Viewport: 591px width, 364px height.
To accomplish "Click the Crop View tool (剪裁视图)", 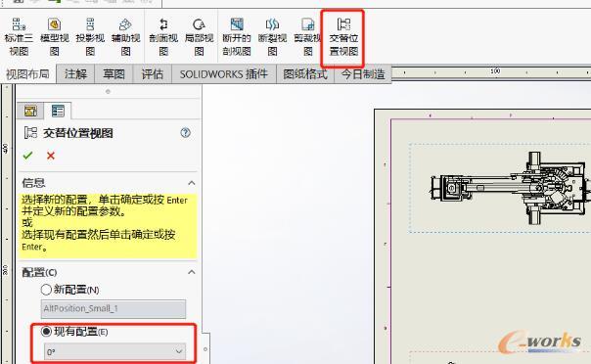I will point(307,37).
